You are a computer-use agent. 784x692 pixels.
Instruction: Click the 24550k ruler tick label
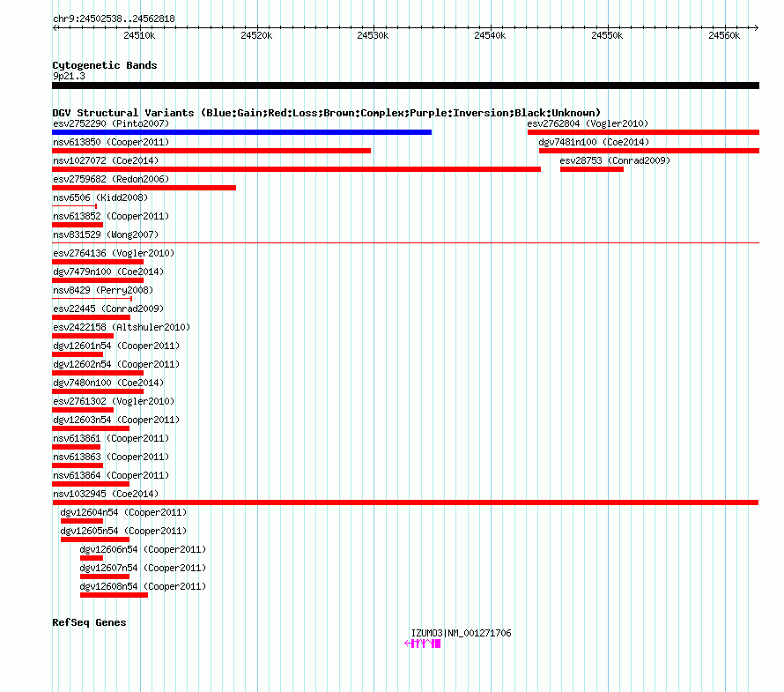click(607, 35)
